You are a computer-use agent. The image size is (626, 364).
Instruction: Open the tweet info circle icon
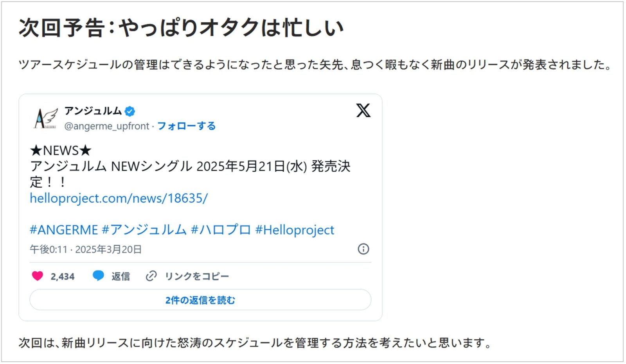(363, 249)
